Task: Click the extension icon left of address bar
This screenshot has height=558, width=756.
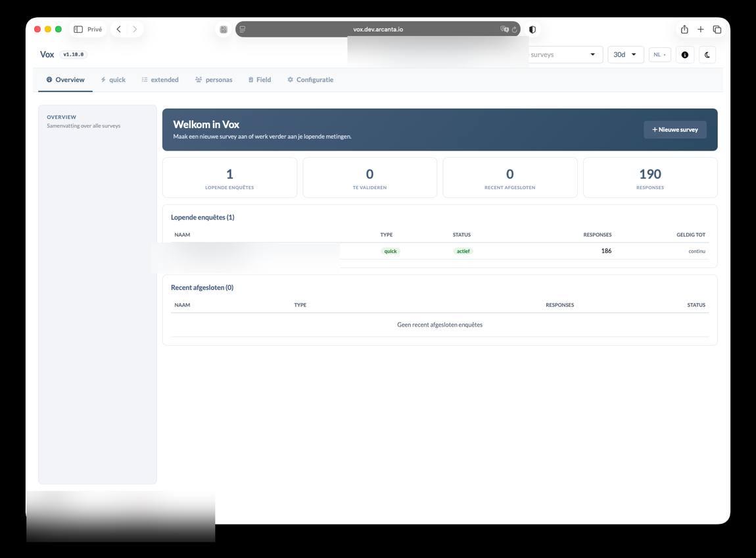Action: coord(224,30)
